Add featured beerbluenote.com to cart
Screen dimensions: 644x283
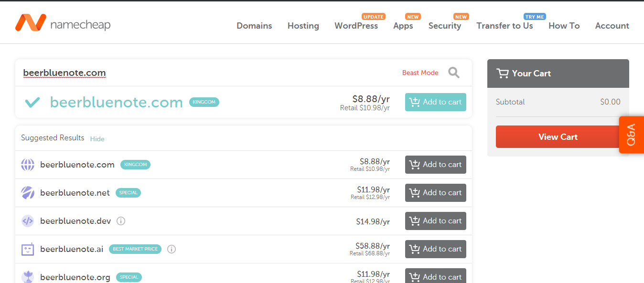[436, 102]
